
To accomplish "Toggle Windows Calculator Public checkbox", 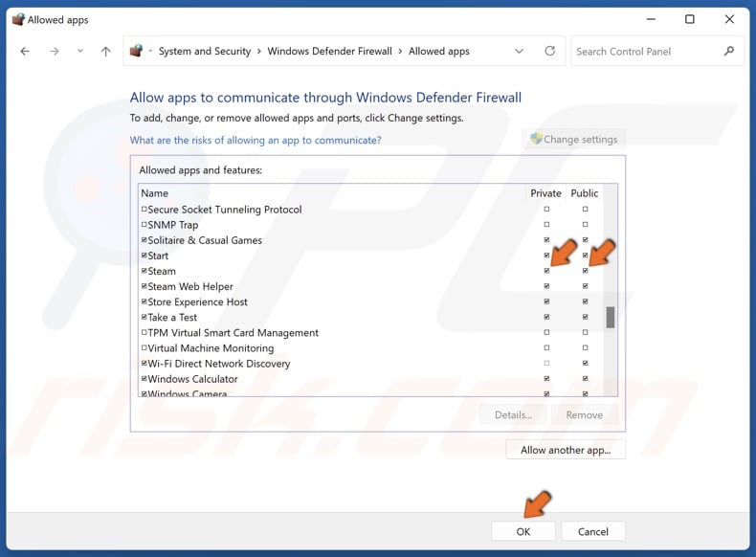I will 585,379.
